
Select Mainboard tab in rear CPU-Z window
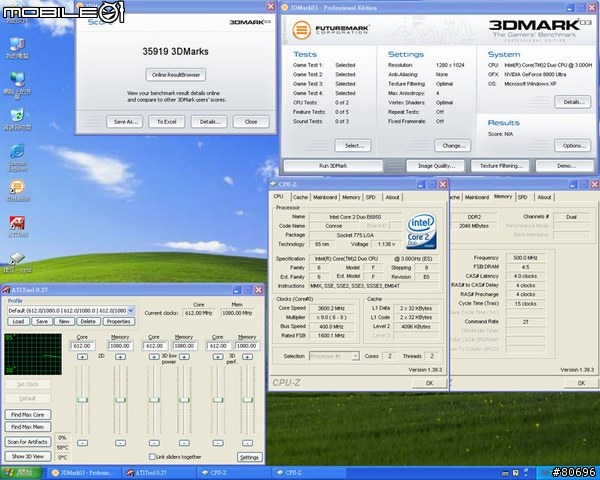pos(477,197)
